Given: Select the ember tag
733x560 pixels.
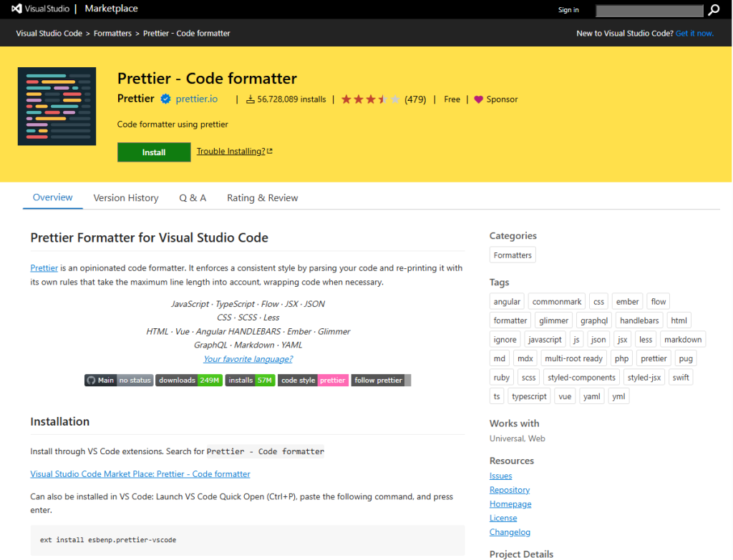Looking at the screenshot, I should (627, 302).
